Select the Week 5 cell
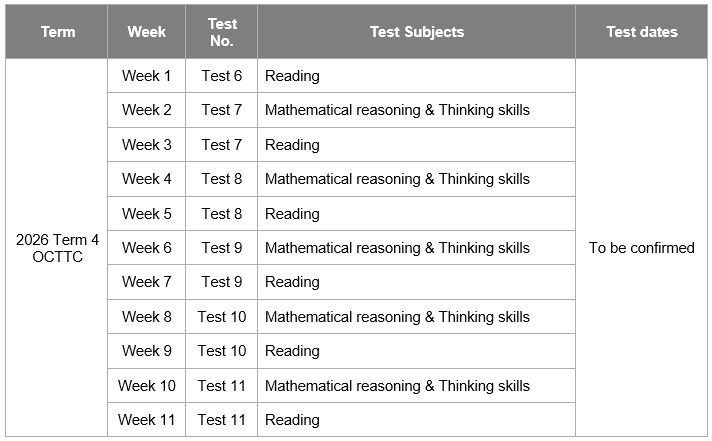Screen dimensions: 712x441 tap(146, 214)
